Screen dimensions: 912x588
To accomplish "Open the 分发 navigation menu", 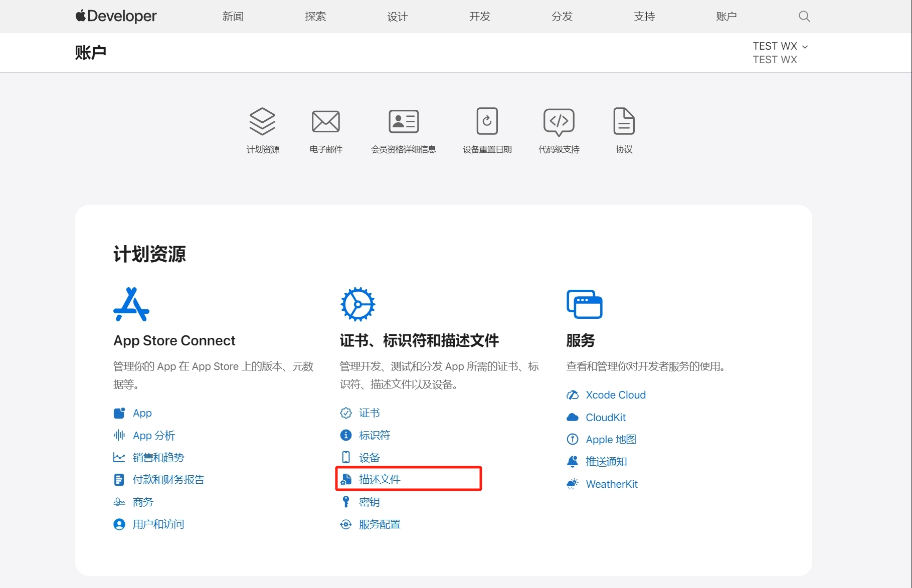I will (562, 17).
